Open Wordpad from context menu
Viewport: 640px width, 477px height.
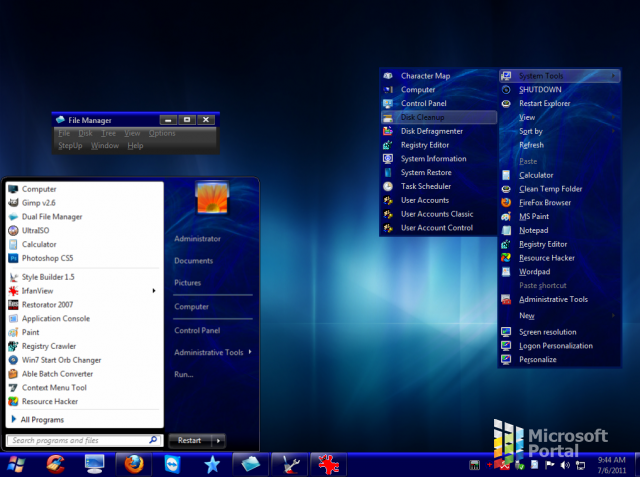click(x=560, y=272)
